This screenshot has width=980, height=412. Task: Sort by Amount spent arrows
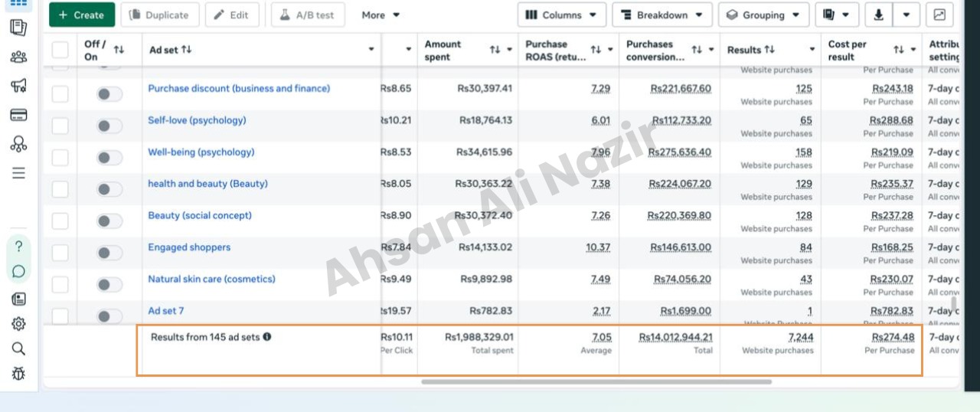495,50
